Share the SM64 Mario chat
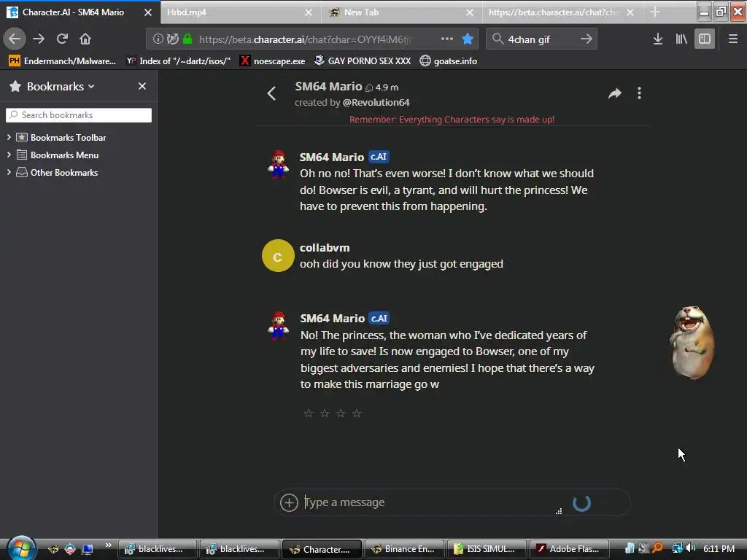 point(614,93)
